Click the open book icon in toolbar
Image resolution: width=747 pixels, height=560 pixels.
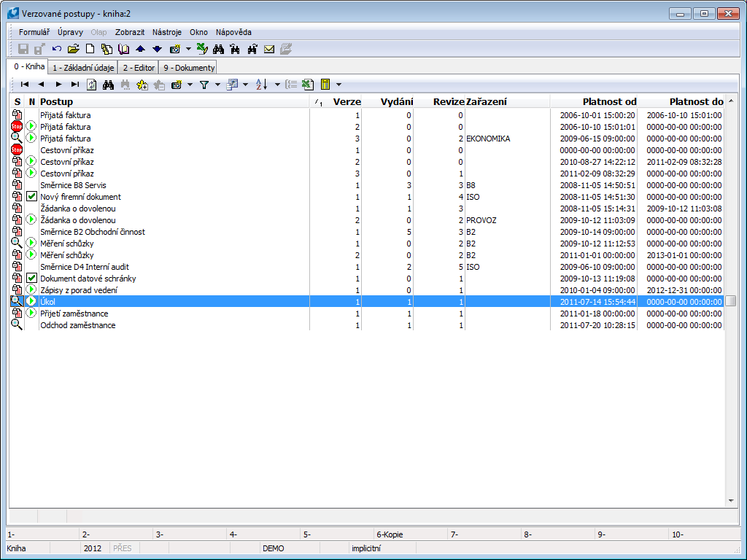(123, 49)
